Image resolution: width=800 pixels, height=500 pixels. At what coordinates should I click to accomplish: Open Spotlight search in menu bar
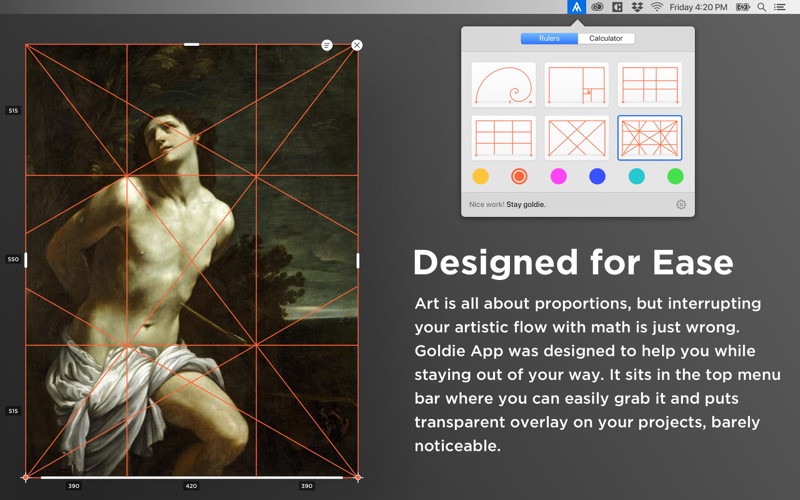[x=762, y=7]
